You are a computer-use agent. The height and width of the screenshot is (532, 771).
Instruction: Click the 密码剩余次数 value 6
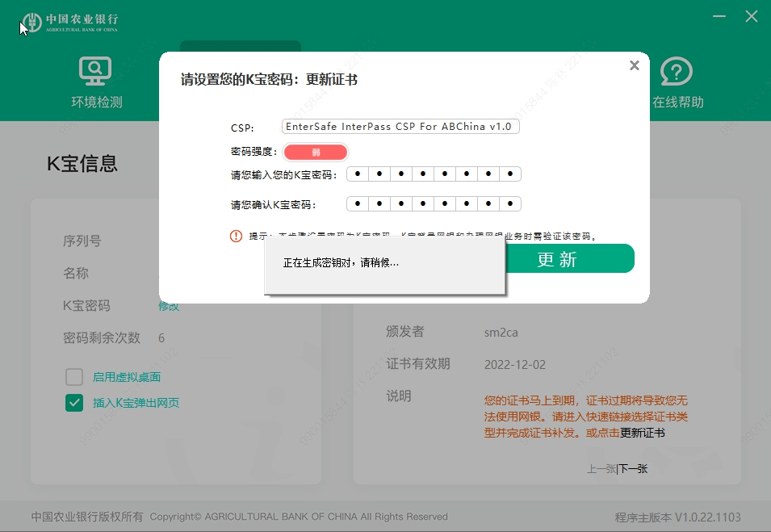pos(161,338)
